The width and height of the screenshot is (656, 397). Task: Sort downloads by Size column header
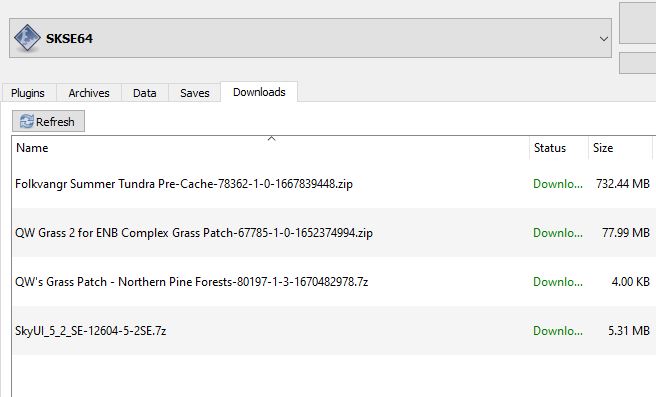point(620,148)
